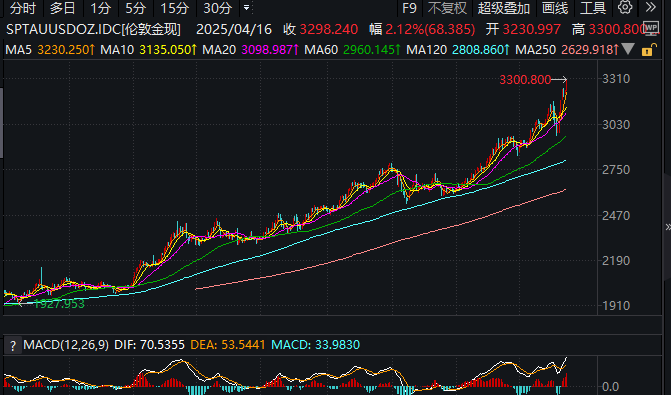The width and height of the screenshot is (671, 395).
Task: Toggle the yellow unlock padlock icon
Action: tap(649, 50)
